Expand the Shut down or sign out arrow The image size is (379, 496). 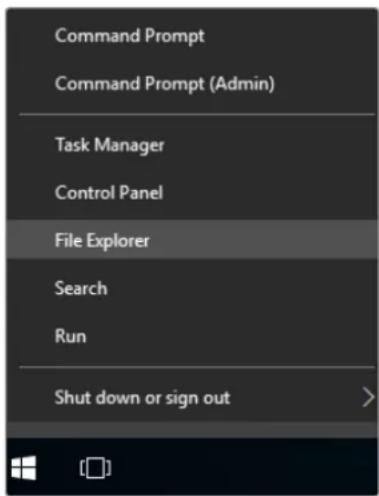[x=368, y=397]
